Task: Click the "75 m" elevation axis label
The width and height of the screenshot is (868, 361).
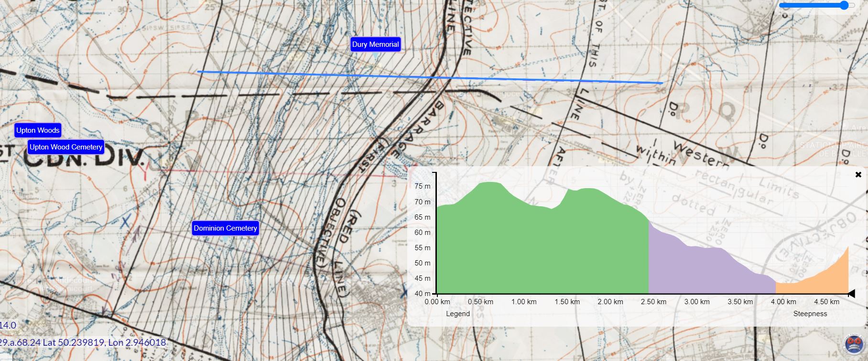Action: pos(423,186)
